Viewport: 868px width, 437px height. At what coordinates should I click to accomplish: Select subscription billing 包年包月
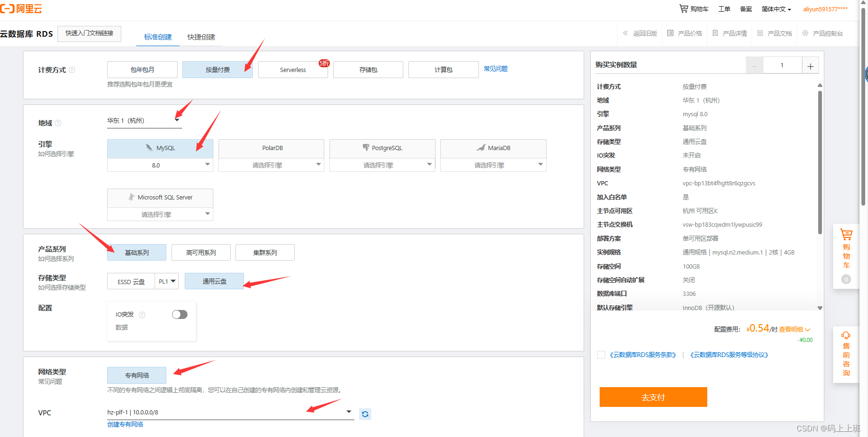coord(142,70)
